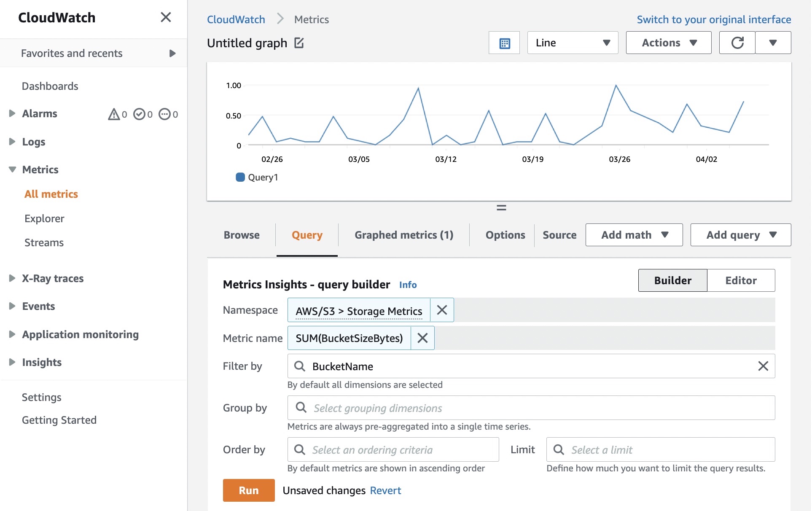
Task: Switch to the Graphed metrics (1) tab
Action: (x=403, y=235)
